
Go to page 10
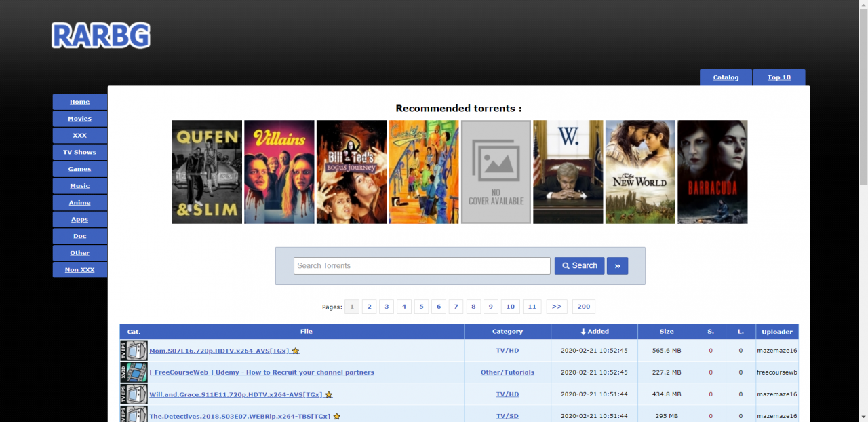click(x=511, y=307)
